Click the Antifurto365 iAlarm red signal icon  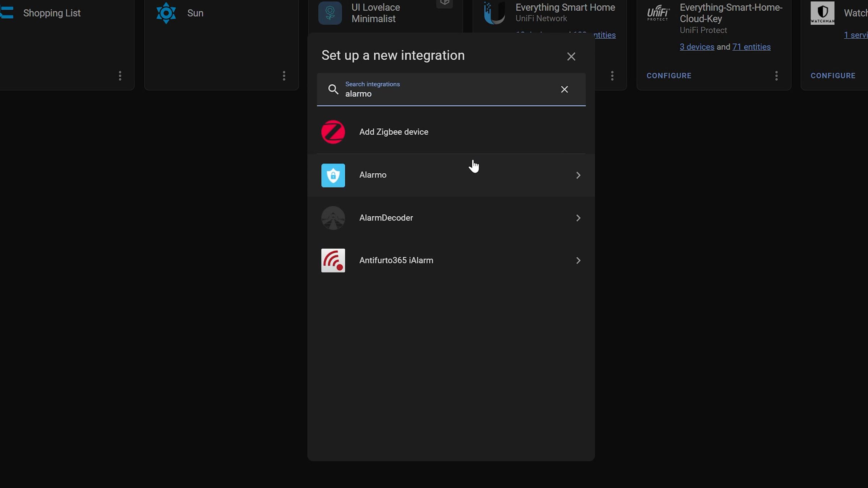coord(333,260)
